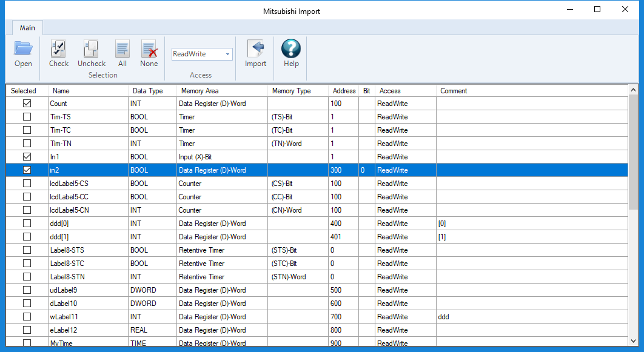This screenshot has width=644, height=352.
Task: Check the Label8-STN row checkbox
Action: [27, 276]
